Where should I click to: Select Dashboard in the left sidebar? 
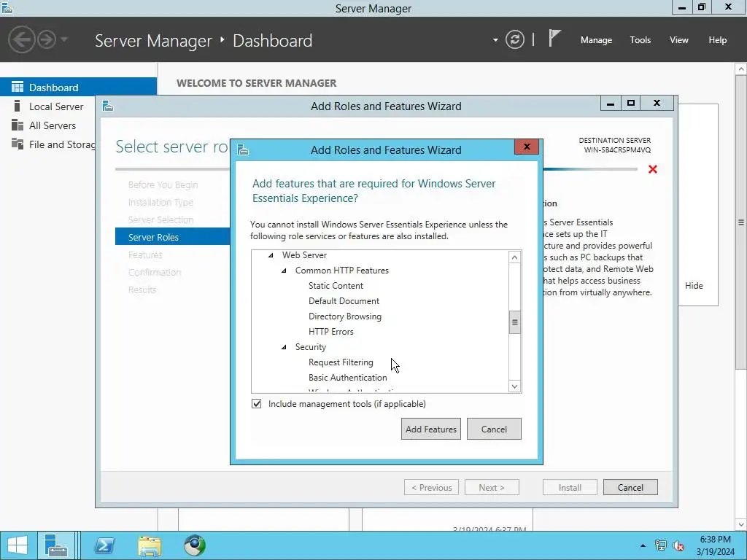[78, 87]
